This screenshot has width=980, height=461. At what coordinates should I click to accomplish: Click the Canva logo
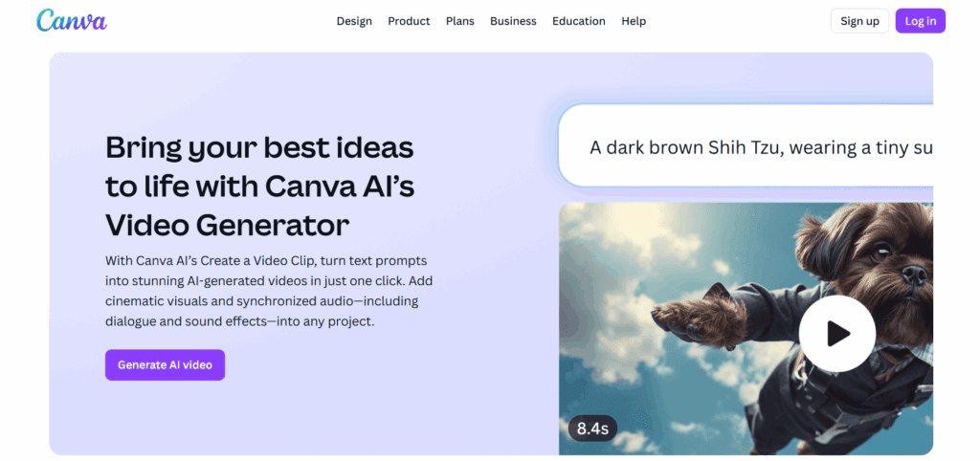pos(72,21)
